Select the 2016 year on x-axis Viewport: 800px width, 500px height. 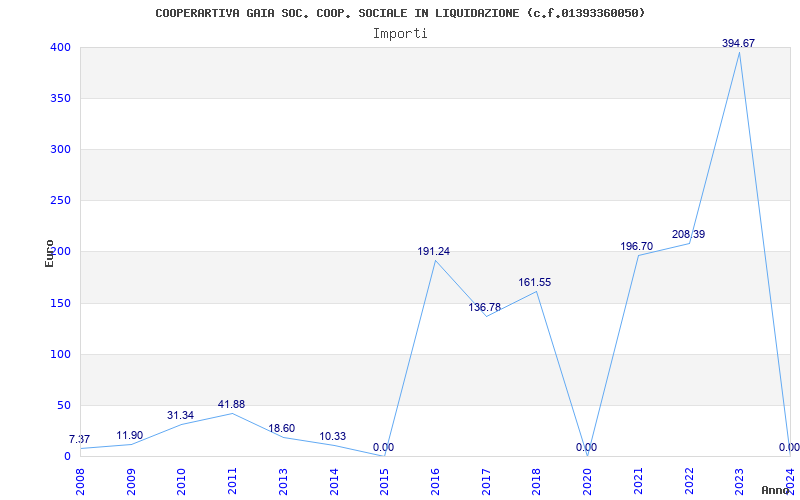click(435, 480)
